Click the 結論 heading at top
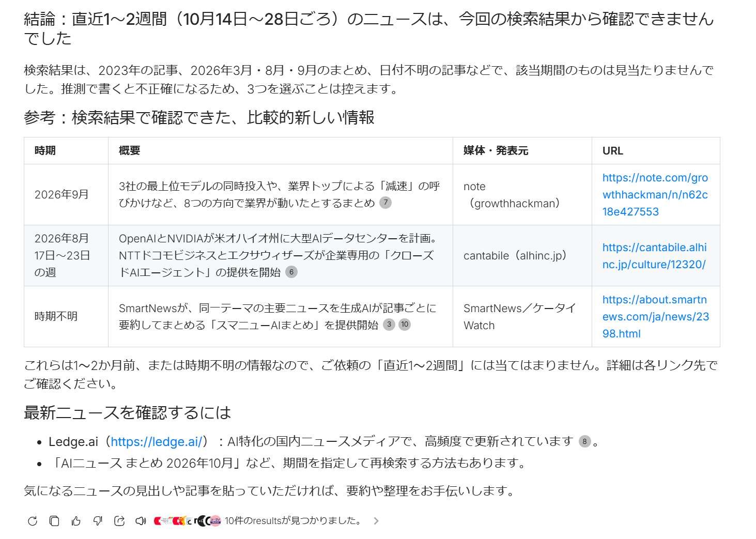This screenshot has height=539, width=756. pyautogui.click(x=369, y=28)
